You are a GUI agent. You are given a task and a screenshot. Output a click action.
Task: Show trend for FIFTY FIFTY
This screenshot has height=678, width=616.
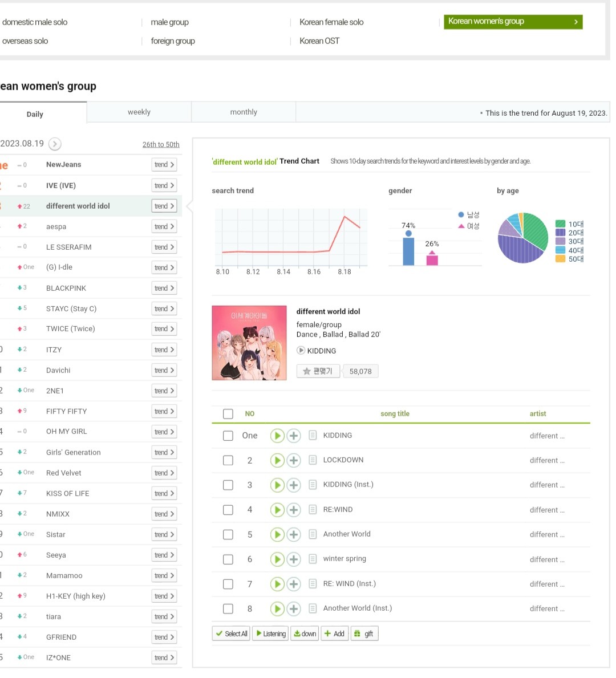164,411
